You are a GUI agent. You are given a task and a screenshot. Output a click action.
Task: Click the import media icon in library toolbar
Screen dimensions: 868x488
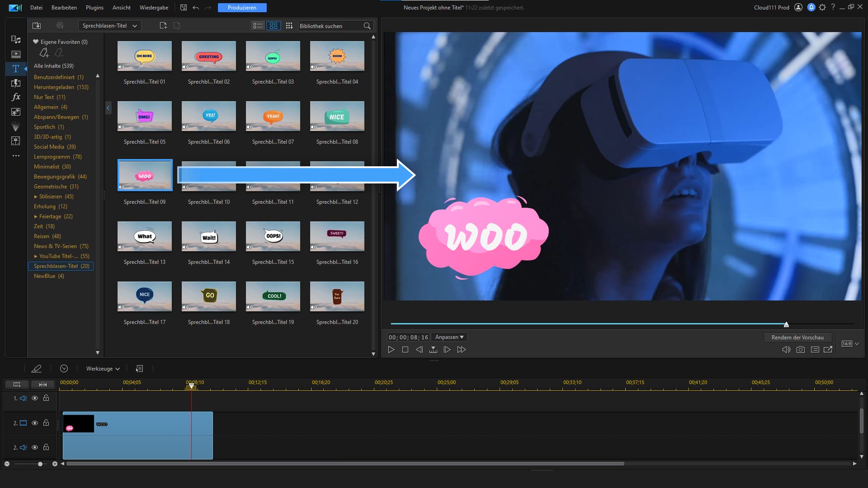click(37, 26)
